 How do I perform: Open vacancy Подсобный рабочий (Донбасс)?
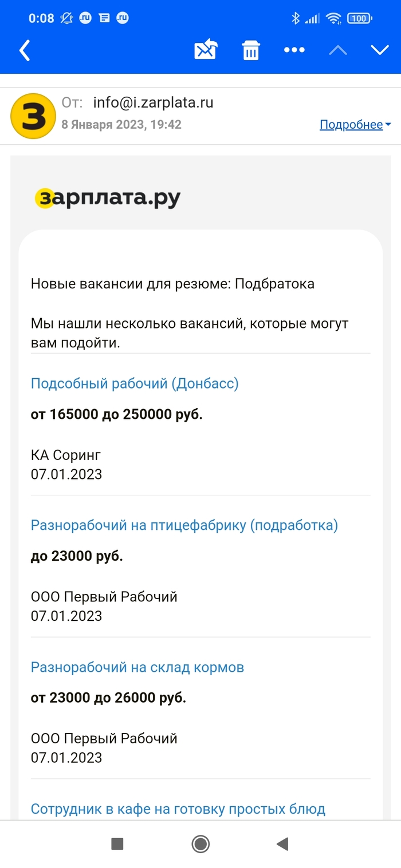(135, 383)
